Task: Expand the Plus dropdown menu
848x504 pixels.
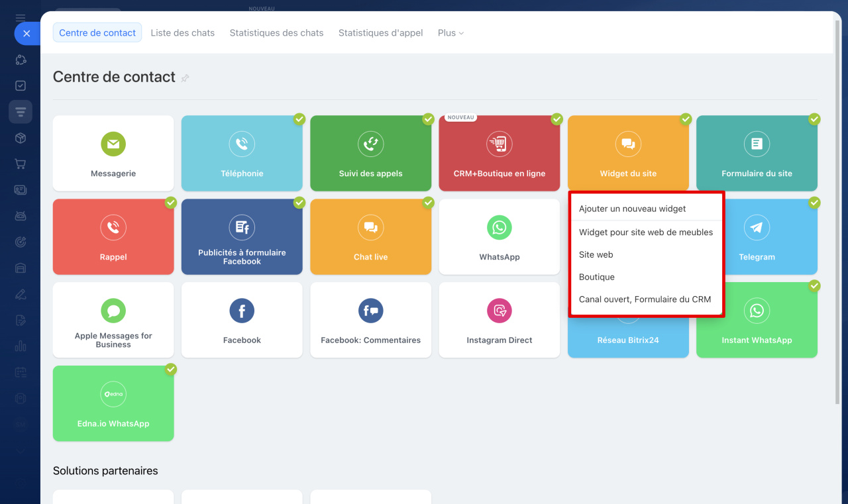Action: pos(450,32)
